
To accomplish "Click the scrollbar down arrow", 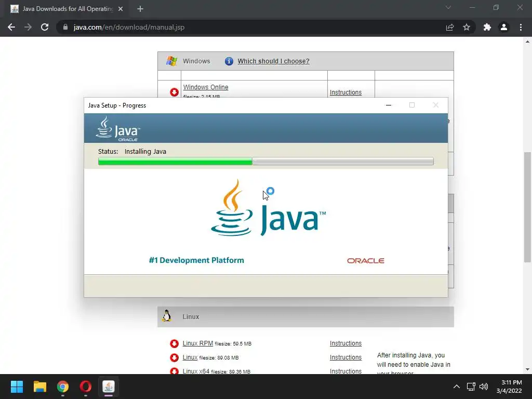I will [527, 369].
